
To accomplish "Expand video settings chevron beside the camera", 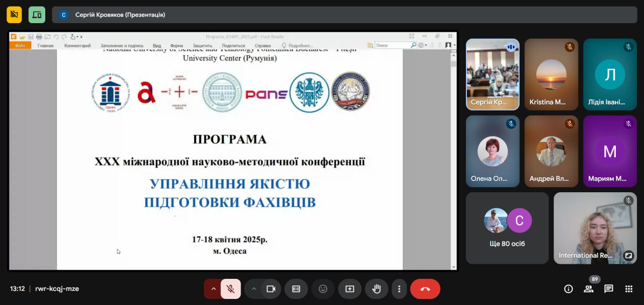I will click(254, 289).
